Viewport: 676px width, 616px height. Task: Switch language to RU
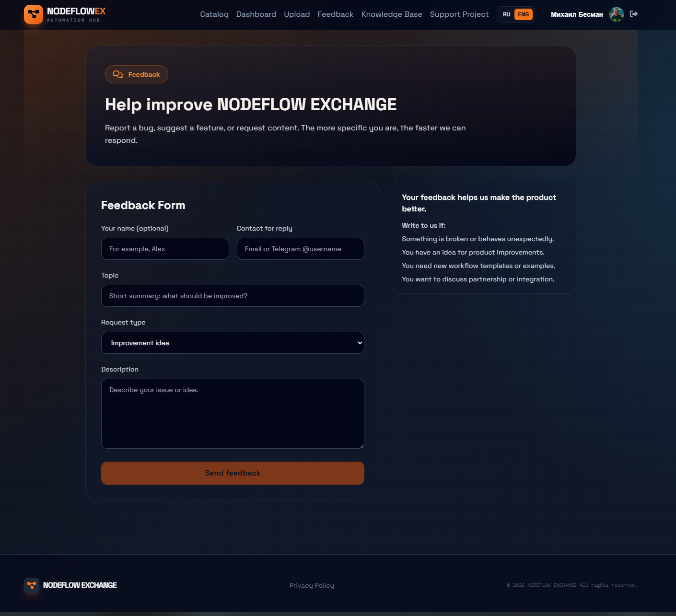point(506,14)
